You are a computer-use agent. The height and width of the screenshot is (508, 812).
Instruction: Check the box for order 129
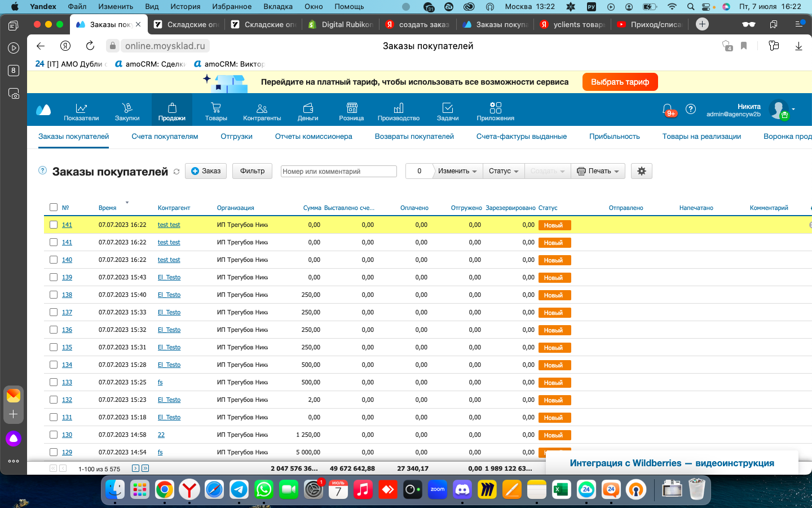54,452
